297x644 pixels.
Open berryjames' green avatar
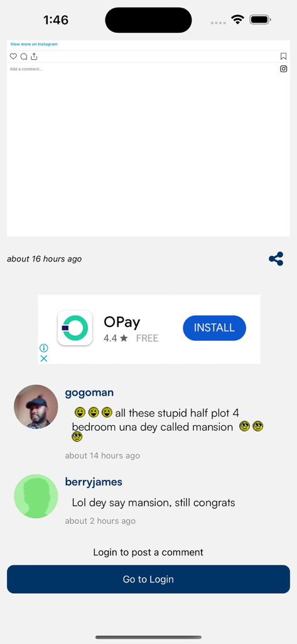(x=36, y=496)
